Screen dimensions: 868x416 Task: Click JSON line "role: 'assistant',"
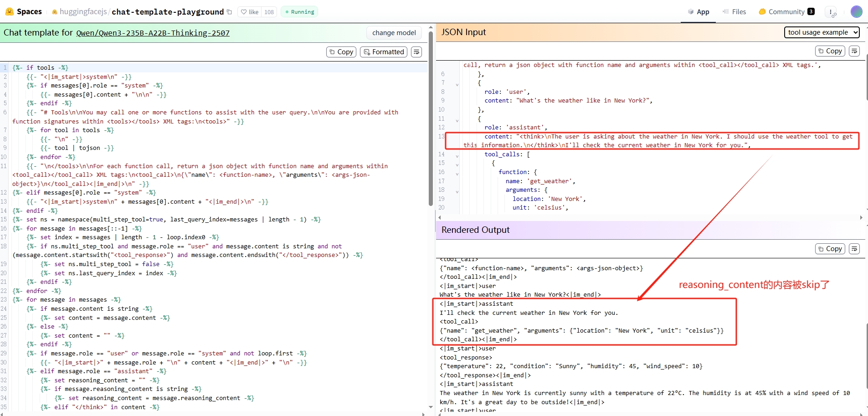point(516,127)
